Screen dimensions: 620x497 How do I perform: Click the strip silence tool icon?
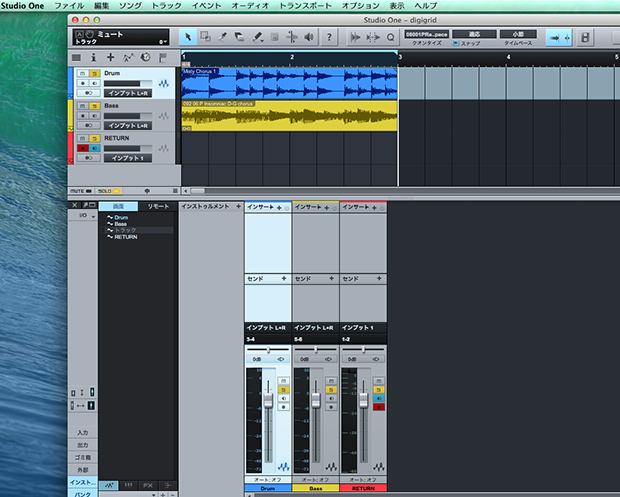[372, 38]
